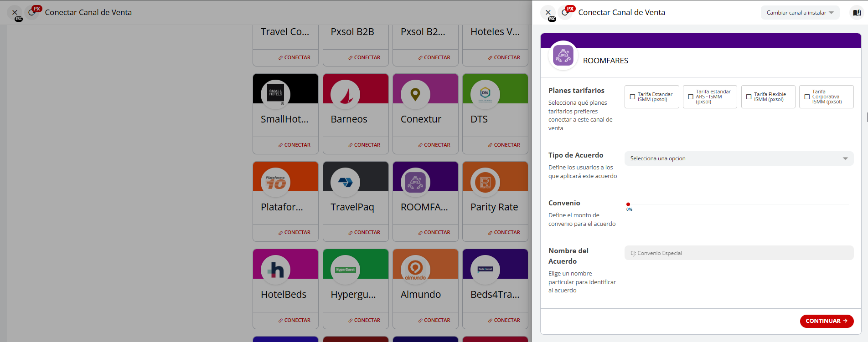Click the Conextur location pin logo
This screenshot has height=342, width=868.
point(415,94)
